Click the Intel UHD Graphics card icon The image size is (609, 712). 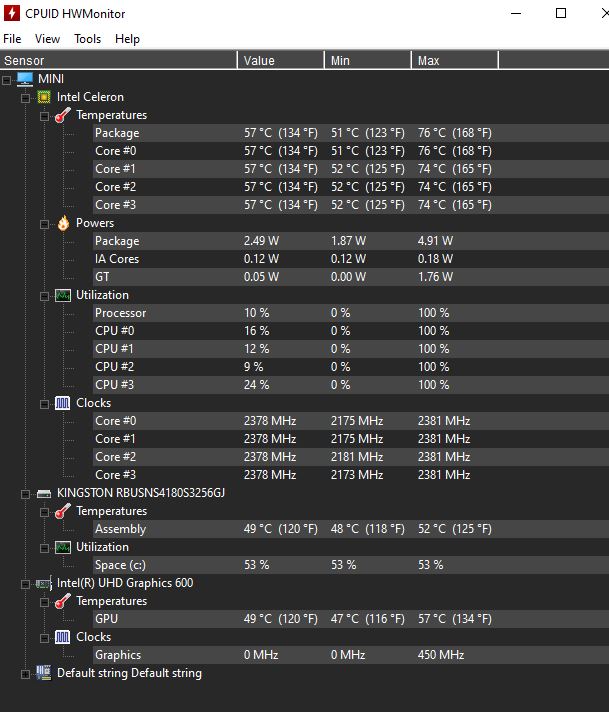pos(44,583)
